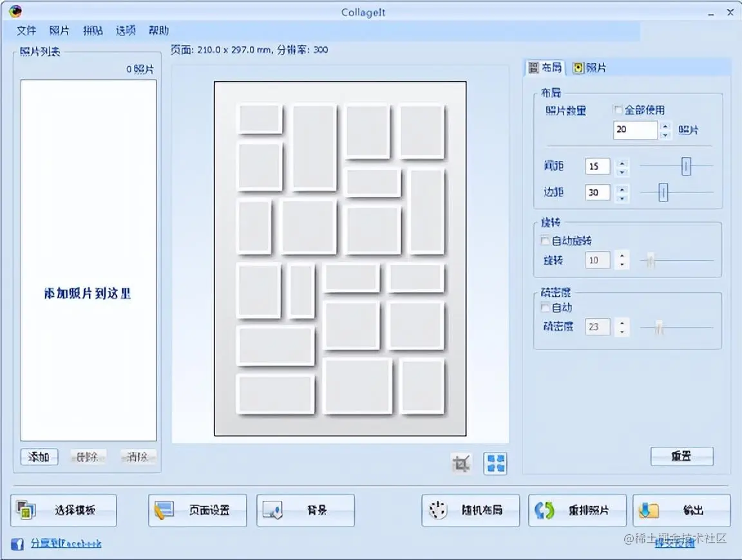Click the page size text 210.0 x 297.0 mm
This screenshot has height=560, width=742.
234,50
